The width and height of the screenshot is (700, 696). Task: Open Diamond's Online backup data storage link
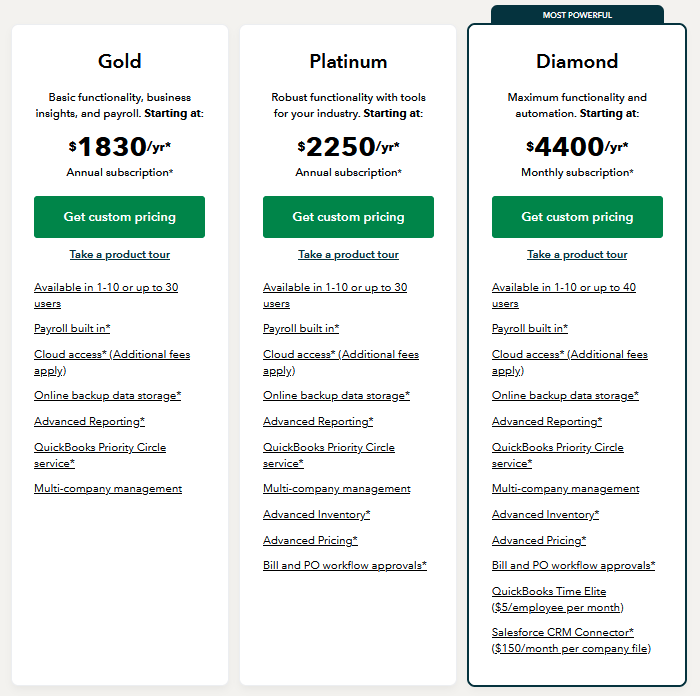(565, 396)
